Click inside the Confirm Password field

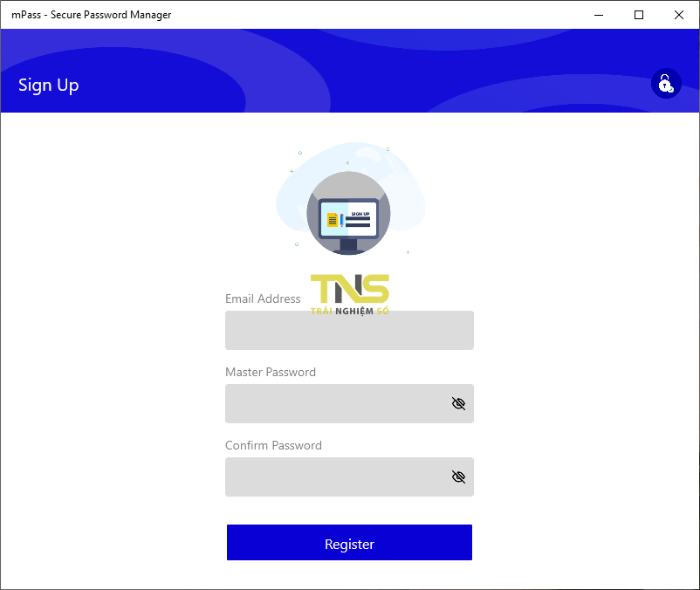coord(340,477)
